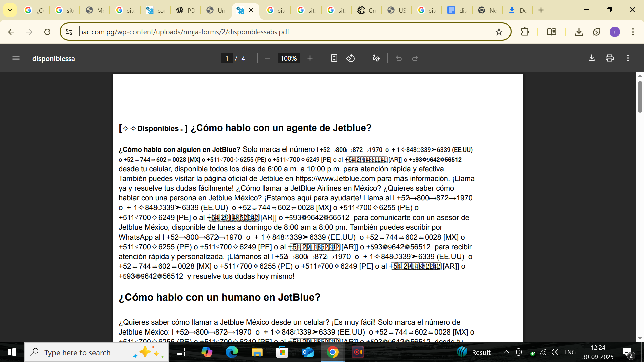
Task: Open the PDF viewer three-dot options menu
Action: [x=628, y=58]
